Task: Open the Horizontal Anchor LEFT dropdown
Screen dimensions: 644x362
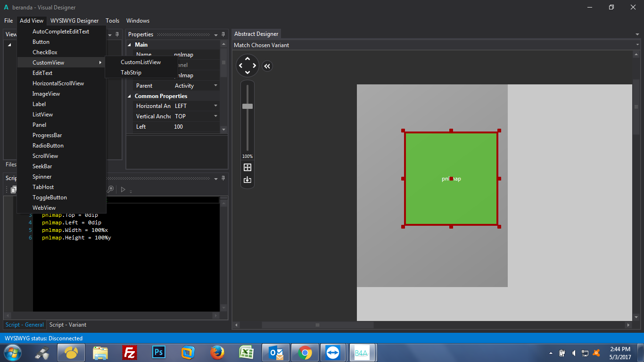Action: tap(216, 106)
